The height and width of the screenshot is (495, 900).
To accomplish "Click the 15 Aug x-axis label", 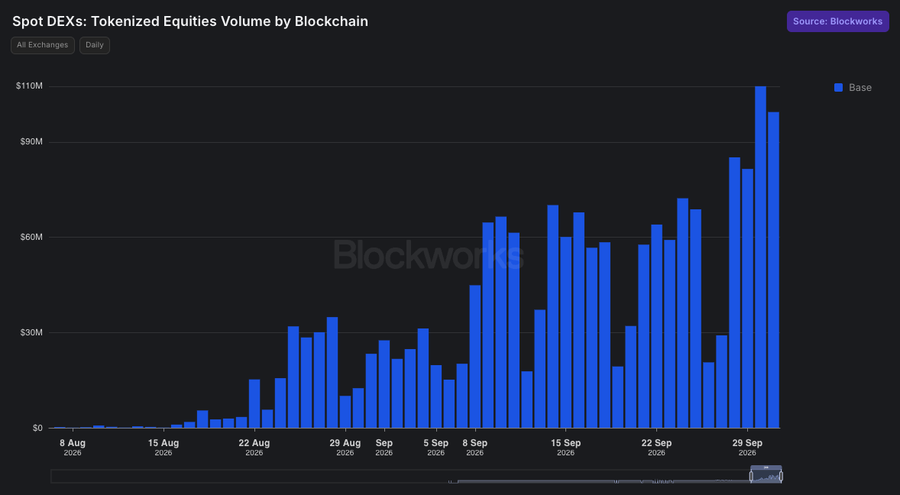I will coord(164,447).
